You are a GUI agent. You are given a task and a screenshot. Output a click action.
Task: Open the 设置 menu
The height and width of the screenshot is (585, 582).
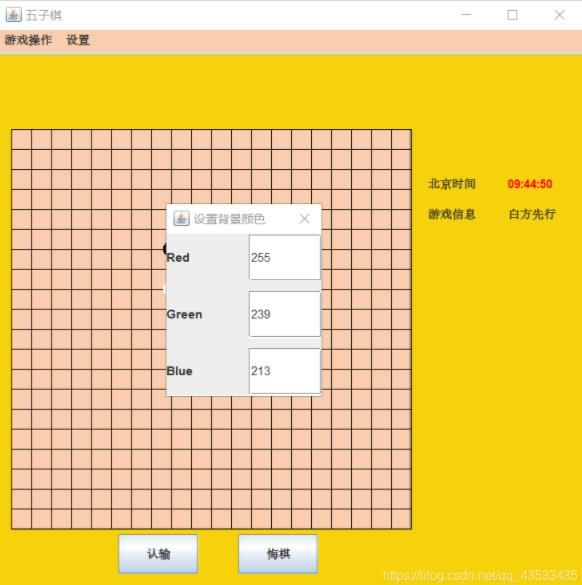(78, 40)
